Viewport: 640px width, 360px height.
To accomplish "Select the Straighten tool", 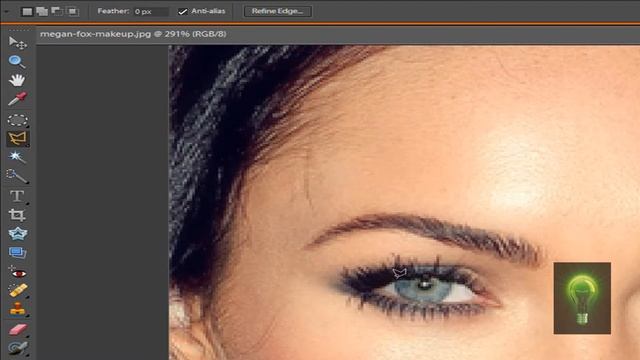I will click(17, 253).
